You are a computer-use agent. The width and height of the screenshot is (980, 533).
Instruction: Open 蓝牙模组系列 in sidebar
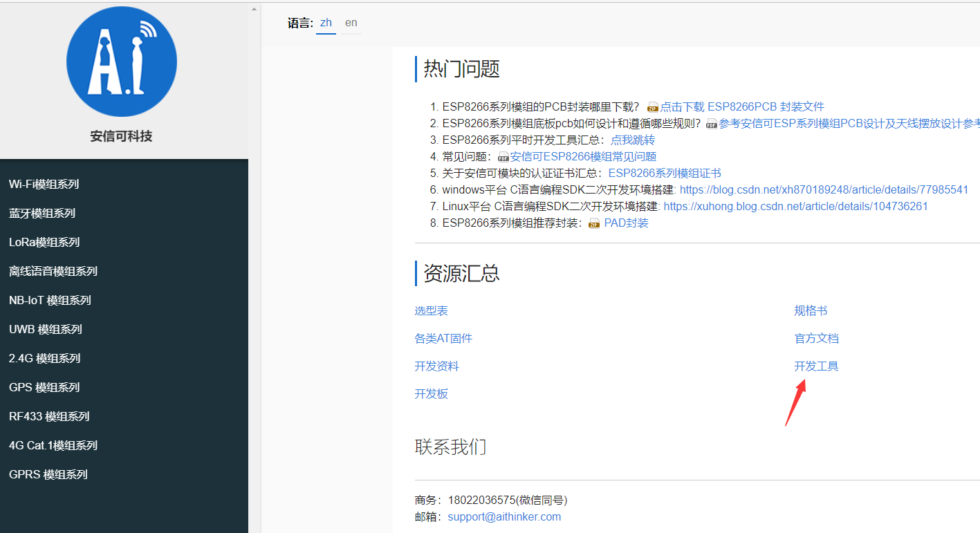pos(42,213)
